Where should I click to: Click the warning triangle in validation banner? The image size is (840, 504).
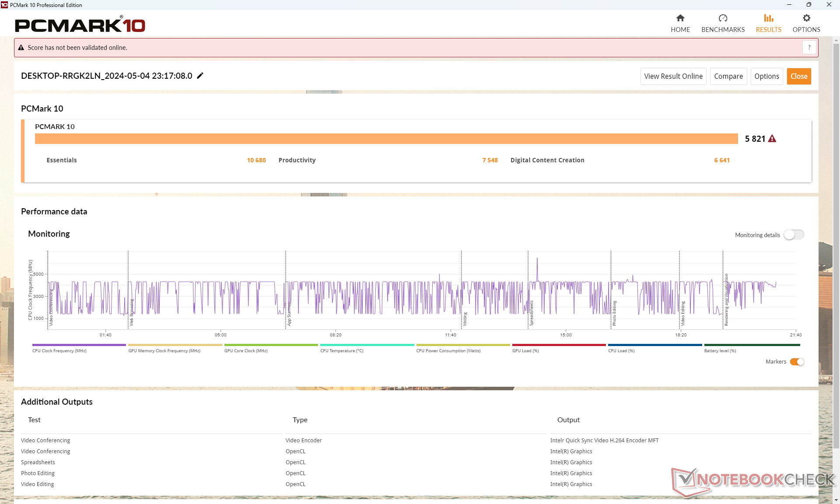click(21, 48)
